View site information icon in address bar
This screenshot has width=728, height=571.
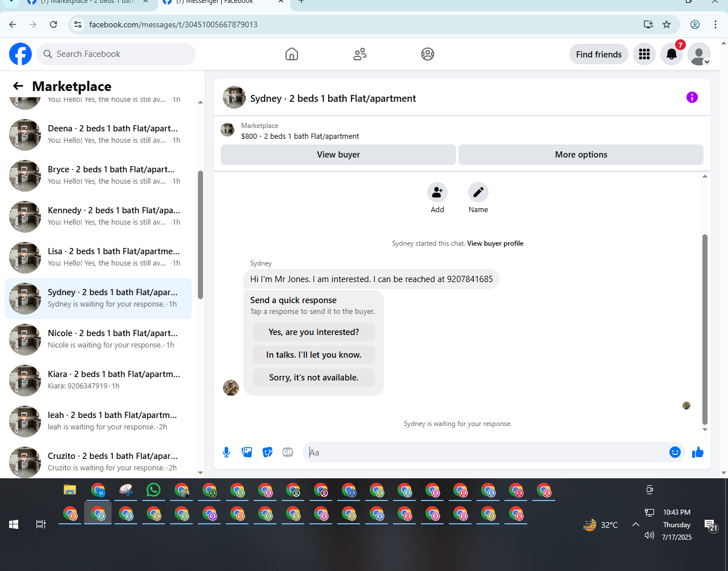(x=78, y=24)
